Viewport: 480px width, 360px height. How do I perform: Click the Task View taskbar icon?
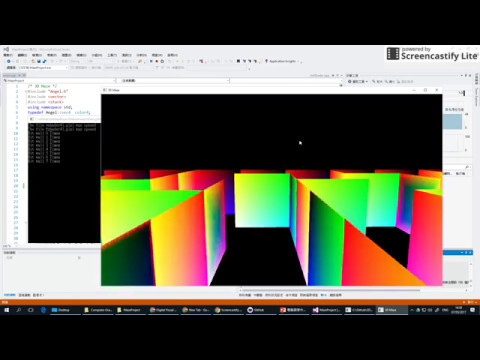pos(31,310)
